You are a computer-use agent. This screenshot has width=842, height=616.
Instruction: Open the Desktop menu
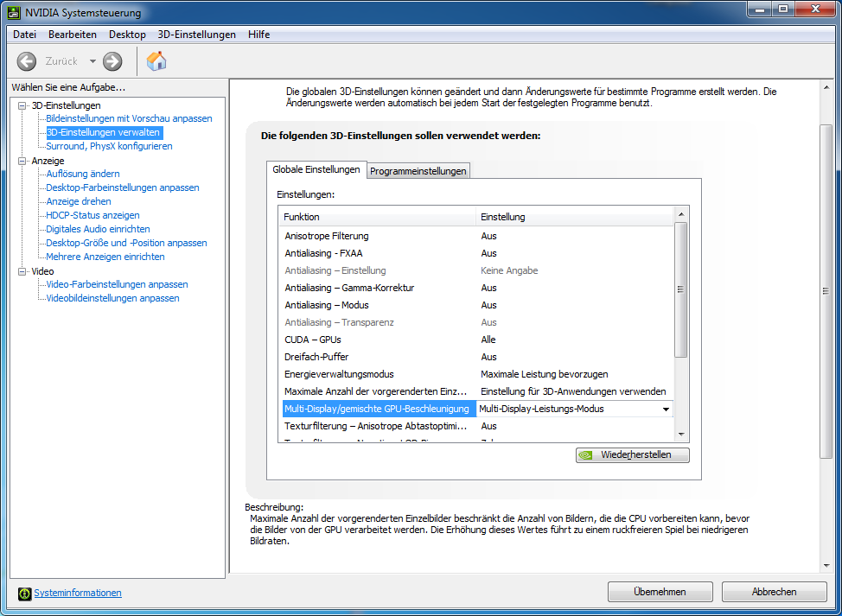(127, 35)
